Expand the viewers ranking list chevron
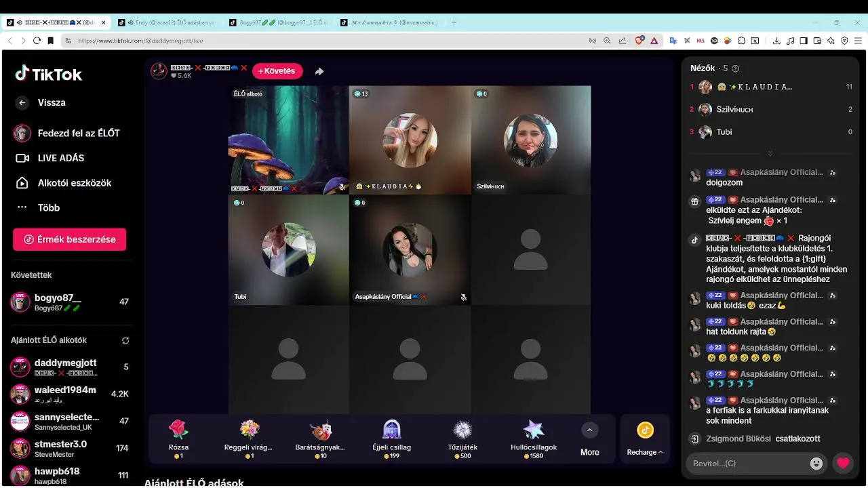The width and height of the screenshot is (868, 488). click(x=770, y=153)
